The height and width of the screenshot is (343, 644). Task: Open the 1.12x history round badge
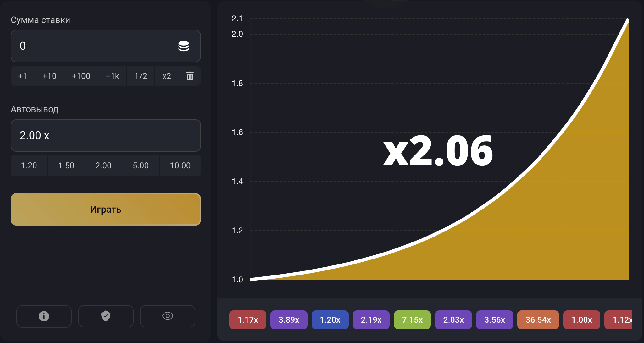[619, 320]
